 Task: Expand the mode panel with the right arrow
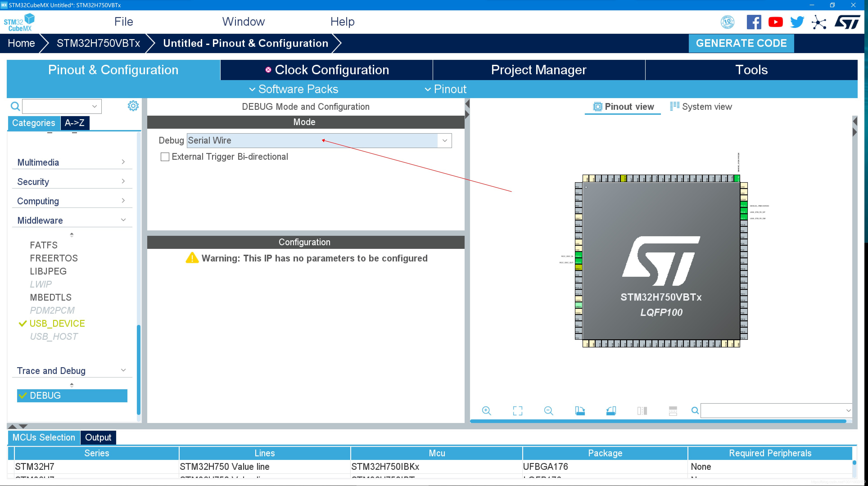coord(467,115)
